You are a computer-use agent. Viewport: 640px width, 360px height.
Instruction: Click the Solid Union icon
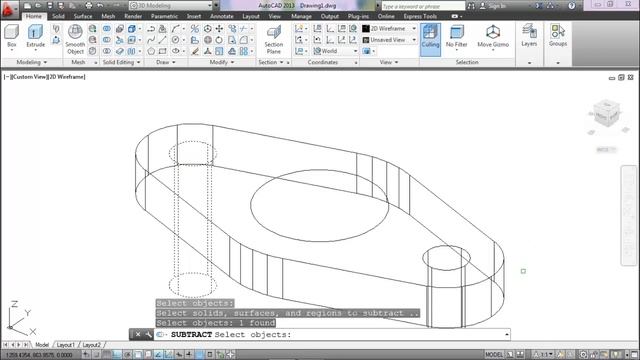[x=107, y=29]
